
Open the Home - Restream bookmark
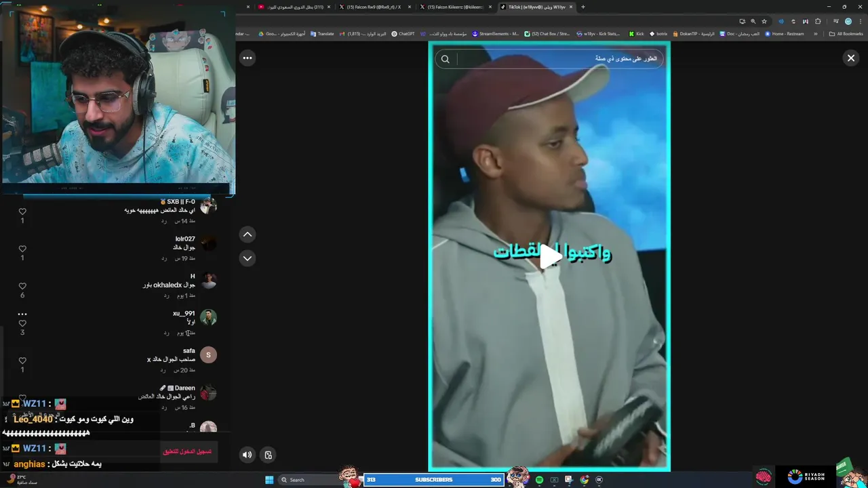tap(785, 33)
